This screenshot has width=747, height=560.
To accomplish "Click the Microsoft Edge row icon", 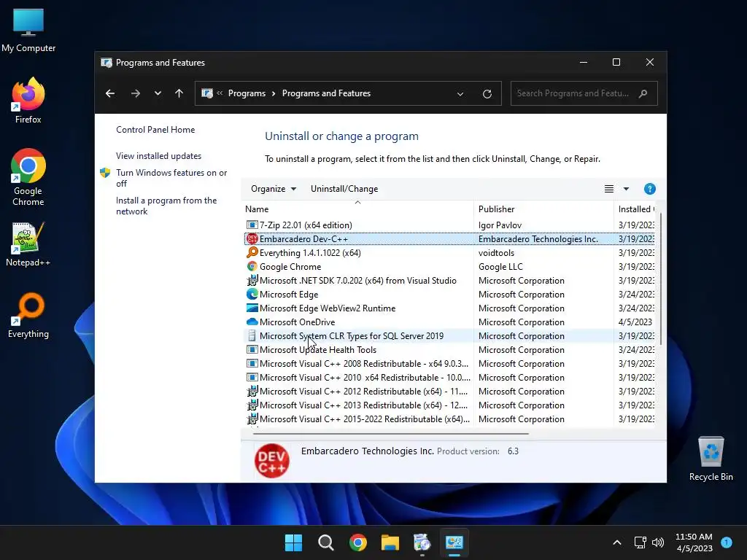I will (252, 294).
